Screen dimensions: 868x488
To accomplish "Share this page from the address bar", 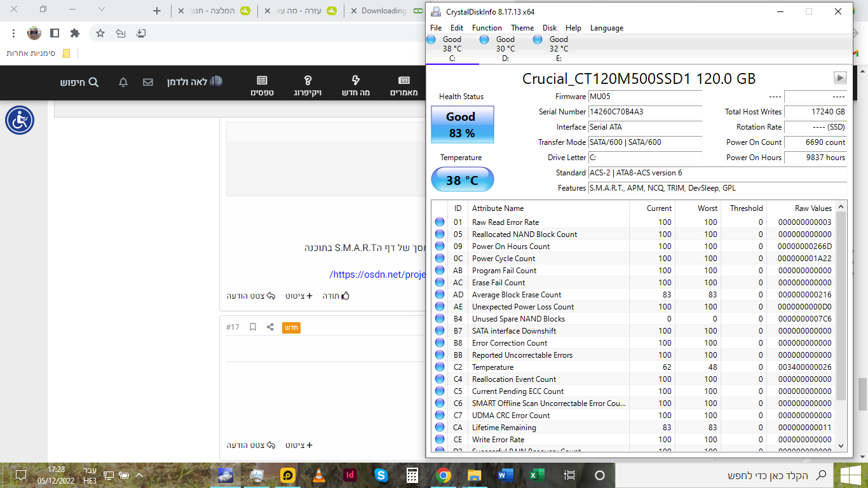I will tap(121, 33).
